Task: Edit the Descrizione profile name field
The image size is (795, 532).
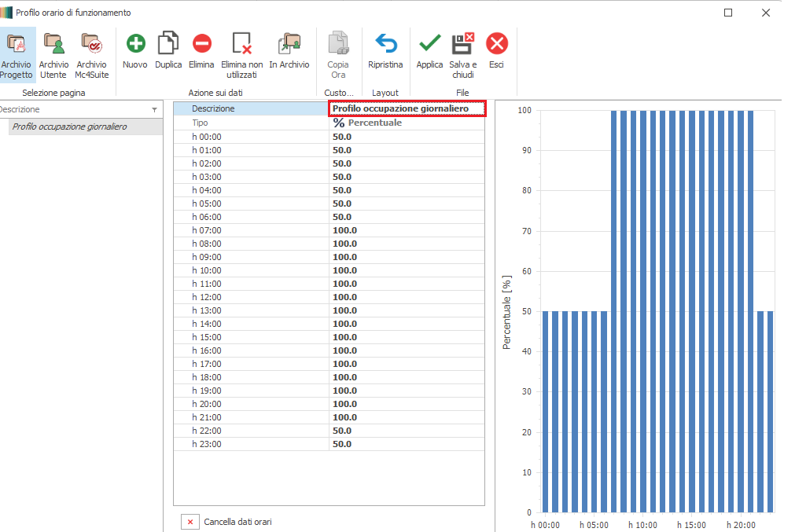Action: [x=407, y=109]
